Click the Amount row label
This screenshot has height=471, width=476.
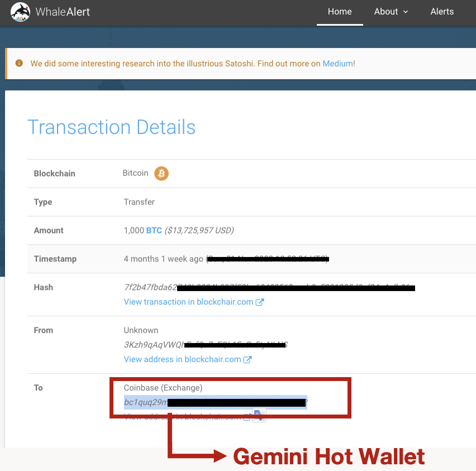(x=49, y=231)
